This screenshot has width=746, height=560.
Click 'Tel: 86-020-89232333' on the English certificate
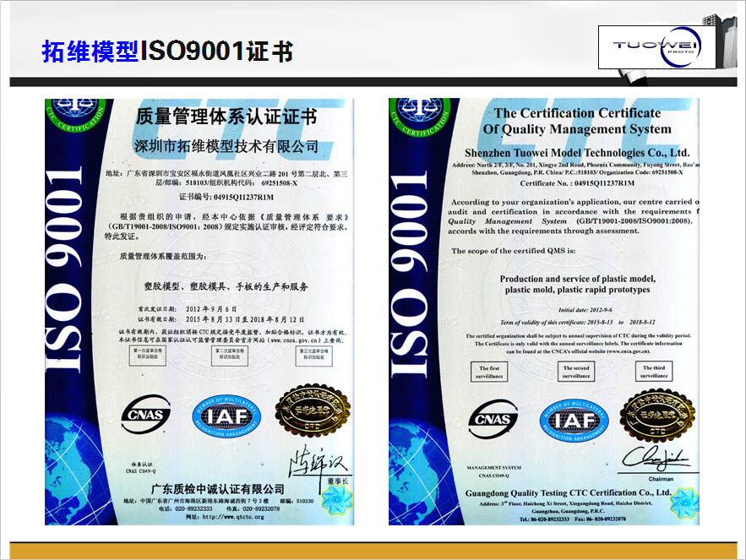click(x=544, y=519)
